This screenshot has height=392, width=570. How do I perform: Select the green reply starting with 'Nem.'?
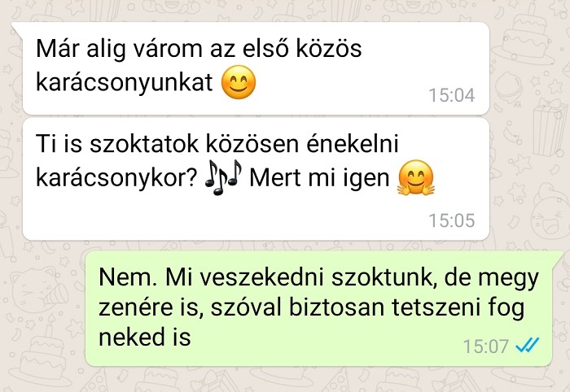319,308
